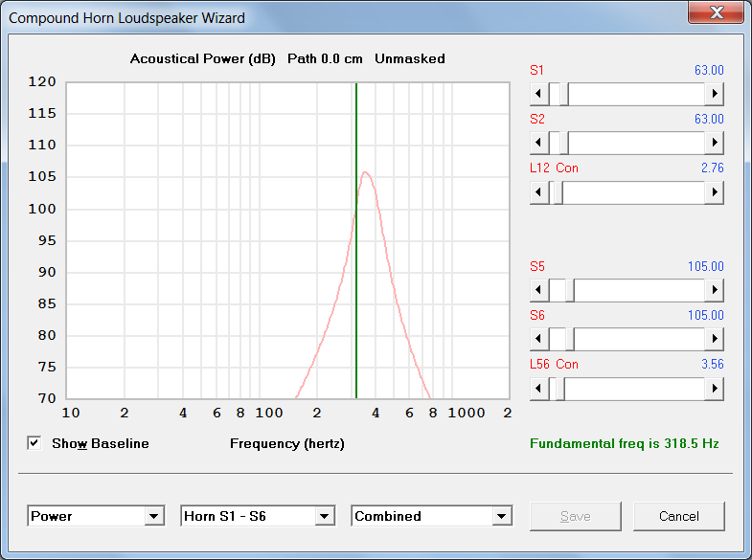Click the S5 slider thumb
The width and height of the screenshot is (752, 560).
coord(570,290)
